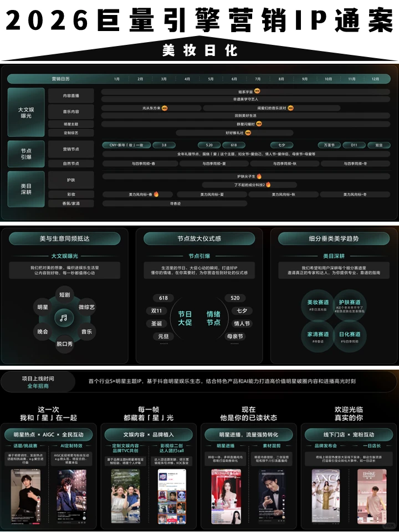This screenshot has height=532, width=399.
Task: Click the 3.8 timeline pill
Action: (x=164, y=145)
